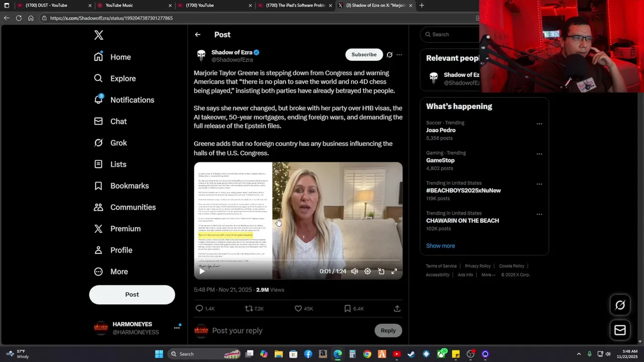Open GameStop trending topic
The image size is (644, 362).
440,160
